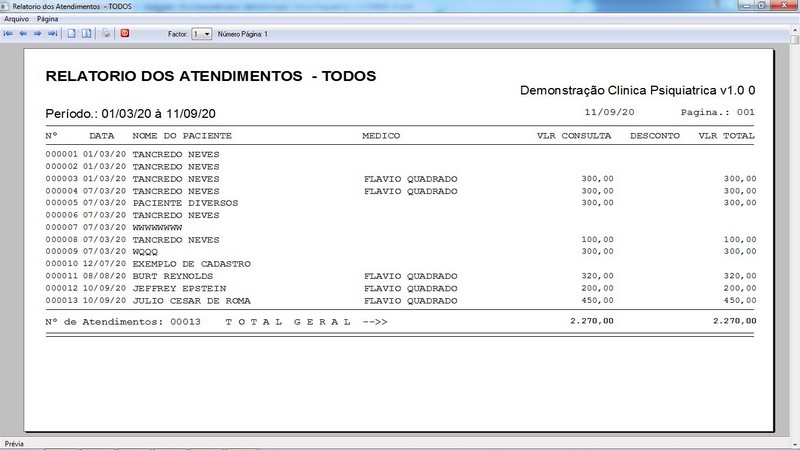Click the 'Prévia' status bar text

[14, 444]
